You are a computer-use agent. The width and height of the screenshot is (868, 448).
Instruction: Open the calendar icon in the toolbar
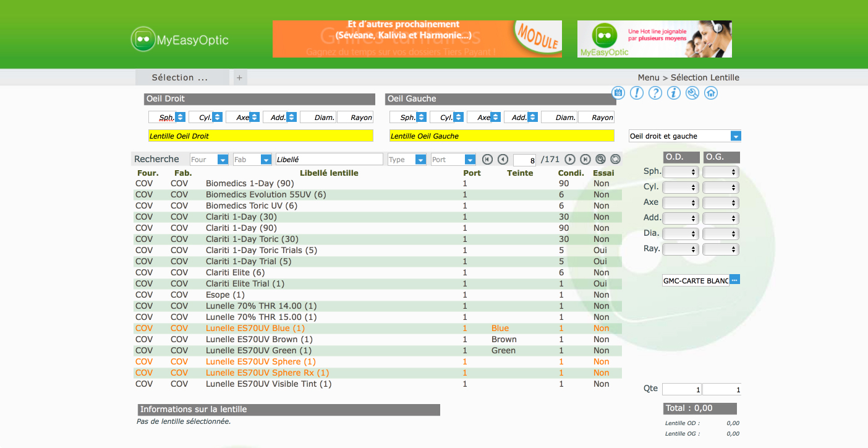click(618, 93)
